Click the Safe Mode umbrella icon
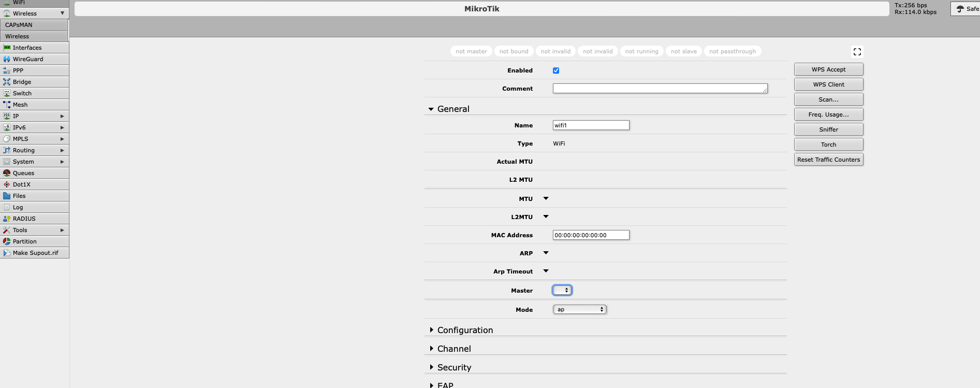The width and height of the screenshot is (980, 388). coord(960,9)
